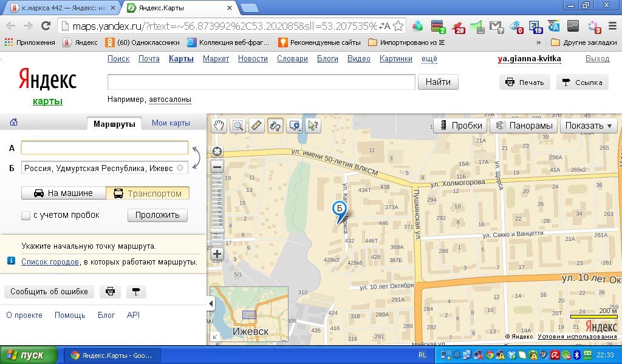622x364 pixels.
Task: Toggle the Панорамы street view layer
Action: click(524, 126)
